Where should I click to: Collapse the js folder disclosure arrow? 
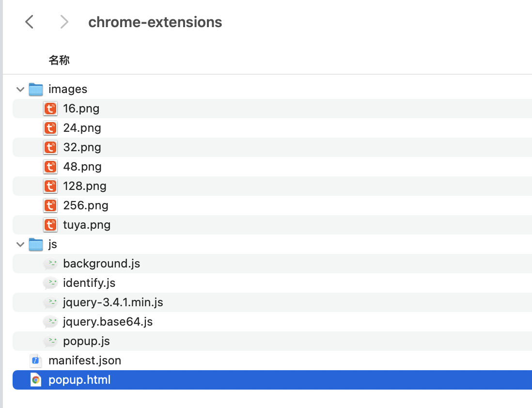[20, 244]
